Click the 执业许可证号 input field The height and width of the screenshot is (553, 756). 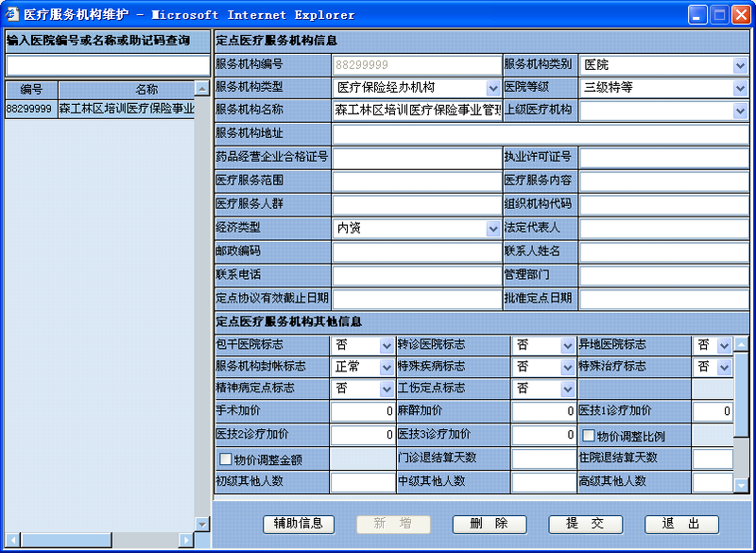coord(664,158)
